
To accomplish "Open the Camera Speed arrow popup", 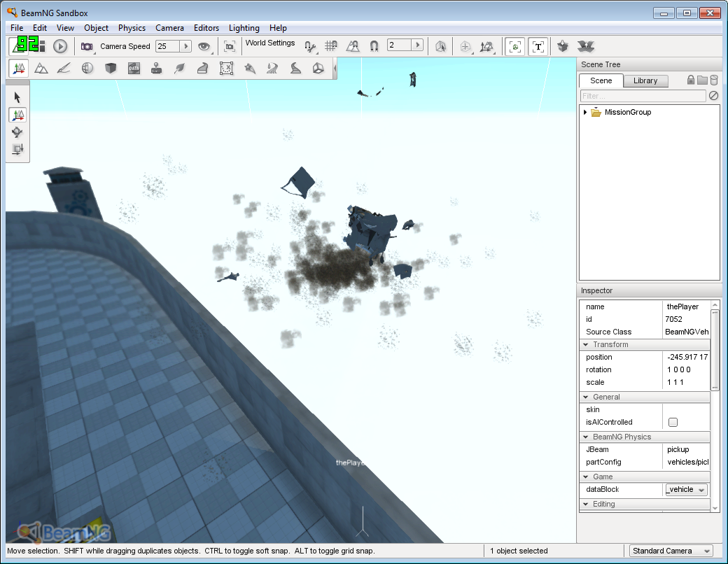I will coord(185,46).
